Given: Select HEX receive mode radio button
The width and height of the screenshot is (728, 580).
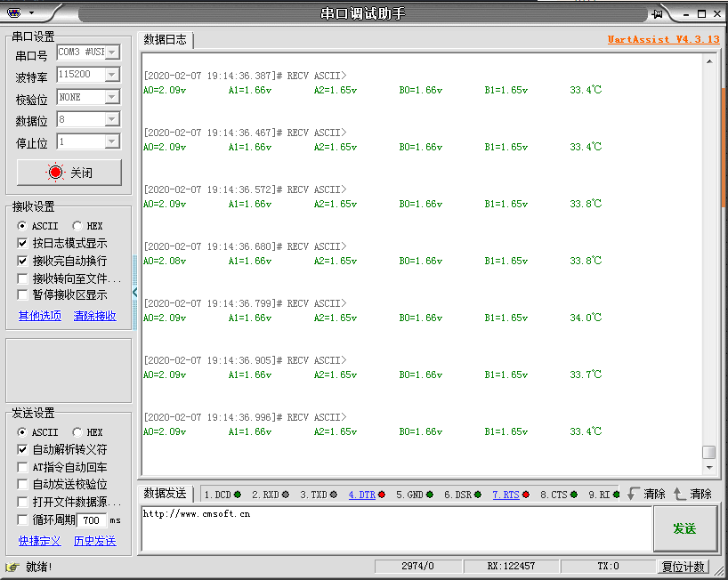Looking at the screenshot, I should [77, 226].
